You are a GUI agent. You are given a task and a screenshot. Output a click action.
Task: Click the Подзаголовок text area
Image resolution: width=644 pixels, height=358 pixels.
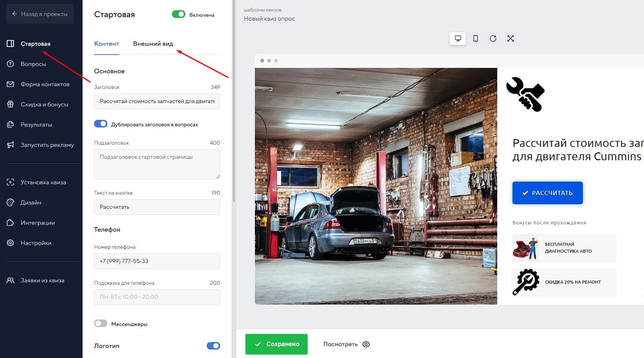[x=157, y=164]
